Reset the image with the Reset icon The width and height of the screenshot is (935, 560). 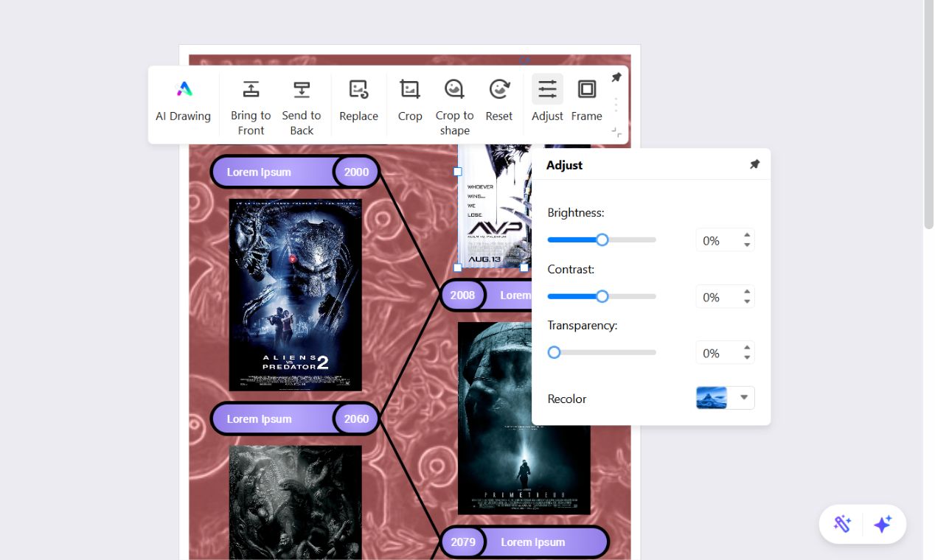coord(499,89)
